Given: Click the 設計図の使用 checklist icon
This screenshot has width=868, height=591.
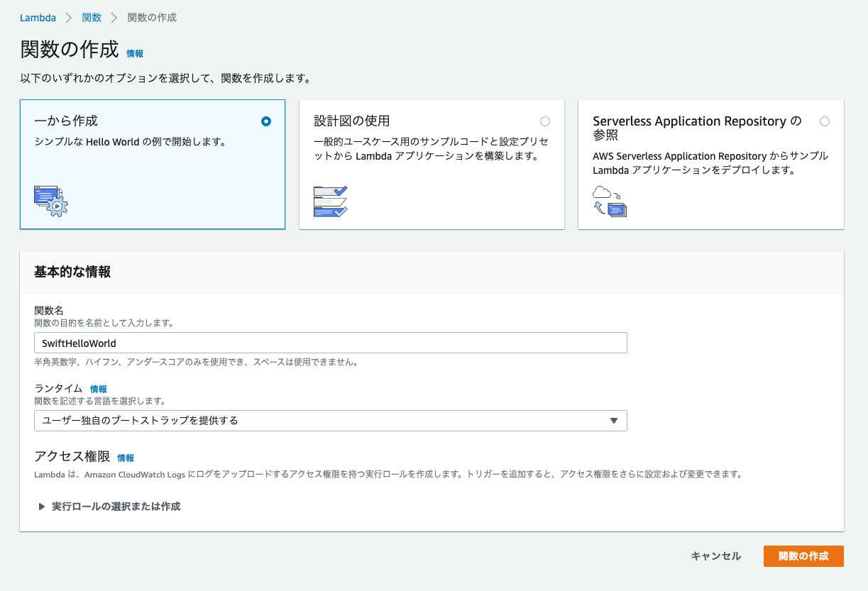Looking at the screenshot, I should point(331,201).
